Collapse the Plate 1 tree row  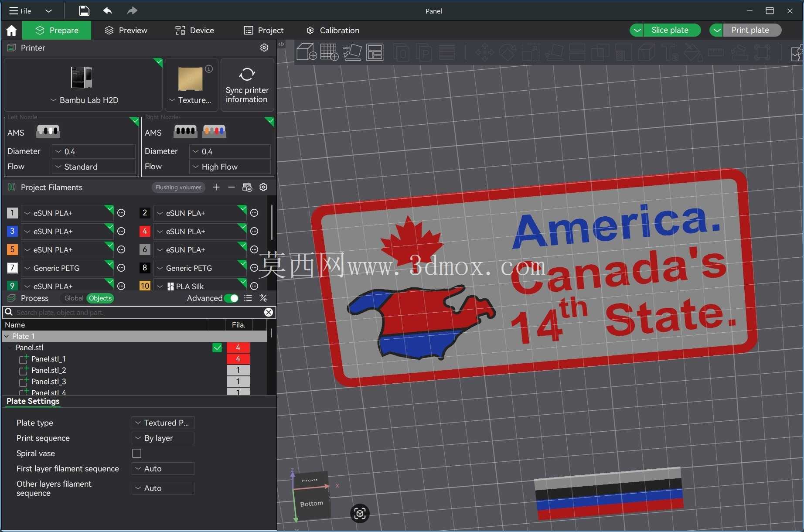(x=7, y=336)
